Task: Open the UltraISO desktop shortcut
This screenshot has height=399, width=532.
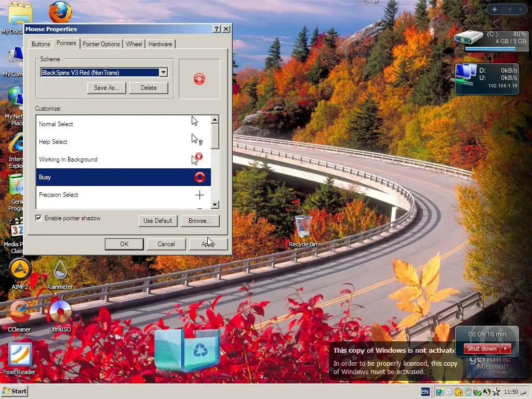Action: 60,315
